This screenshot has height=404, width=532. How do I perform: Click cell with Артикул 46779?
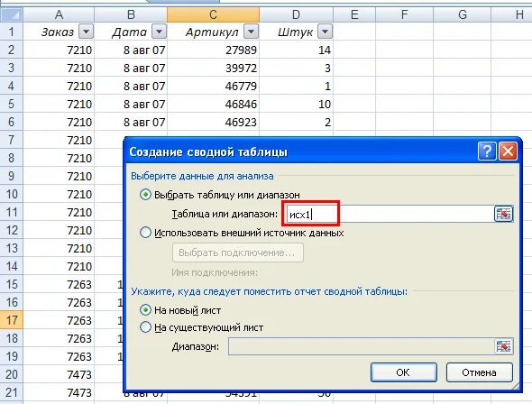213,86
